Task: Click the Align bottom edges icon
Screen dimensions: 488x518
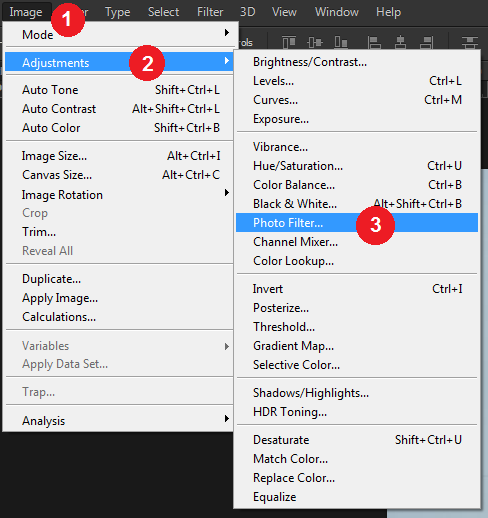Action: (341, 43)
